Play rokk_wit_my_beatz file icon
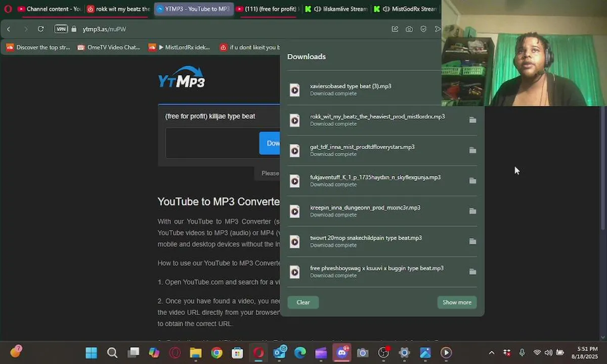The height and width of the screenshot is (364, 607). point(295,120)
